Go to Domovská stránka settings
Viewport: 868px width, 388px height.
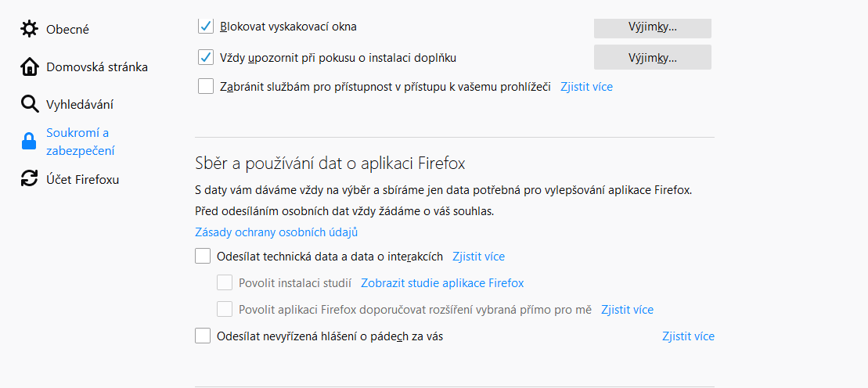tap(96, 66)
